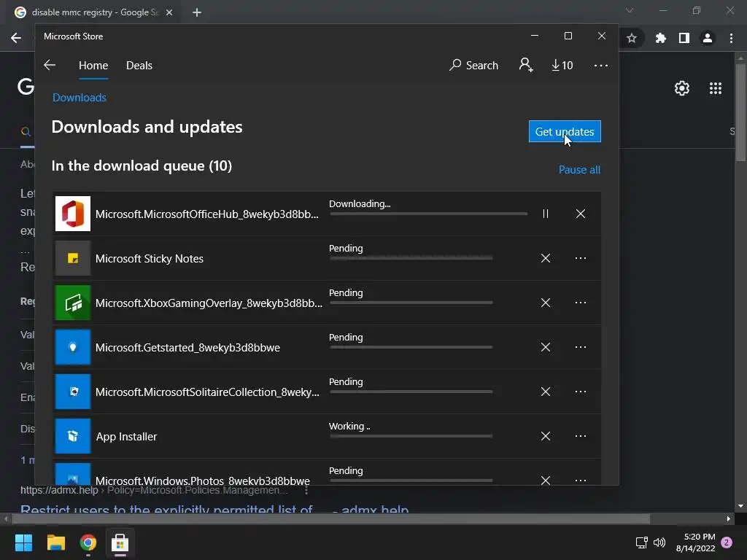Open a new Chrome tab
Screen dimensions: 747x560
[197, 12]
